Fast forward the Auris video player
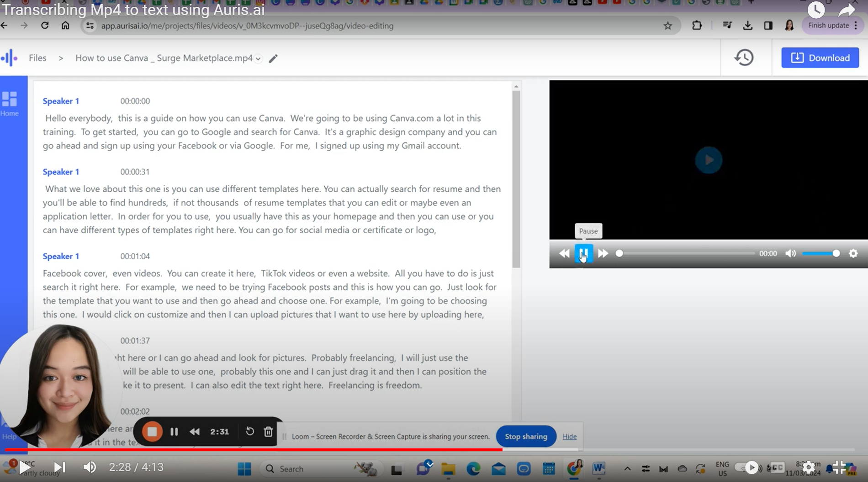Screen dimensions: 868x482 click(603, 253)
